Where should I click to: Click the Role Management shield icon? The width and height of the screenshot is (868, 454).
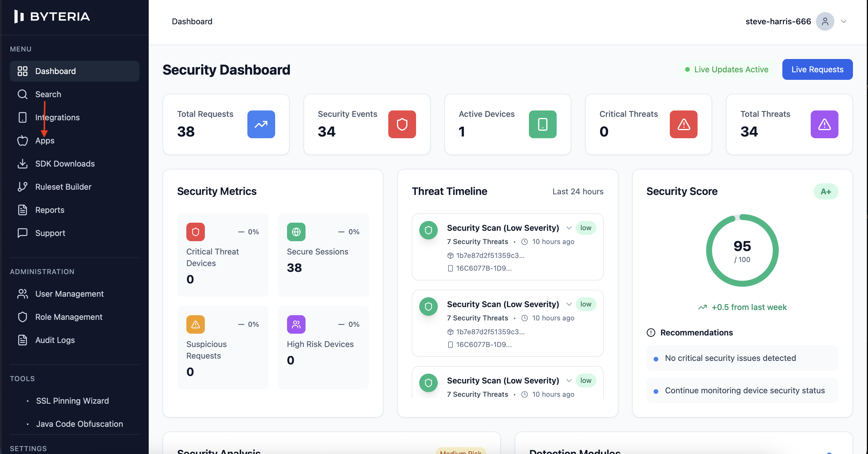[22, 317]
